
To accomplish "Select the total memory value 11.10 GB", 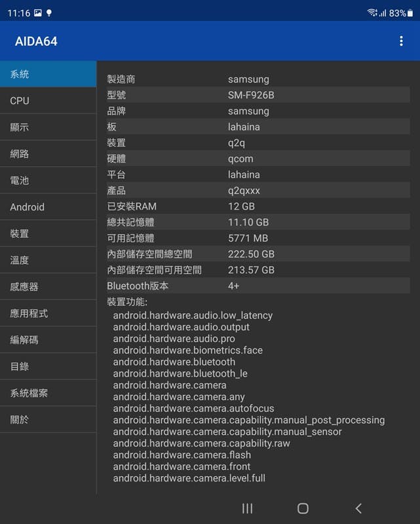I will pos(248,222).
